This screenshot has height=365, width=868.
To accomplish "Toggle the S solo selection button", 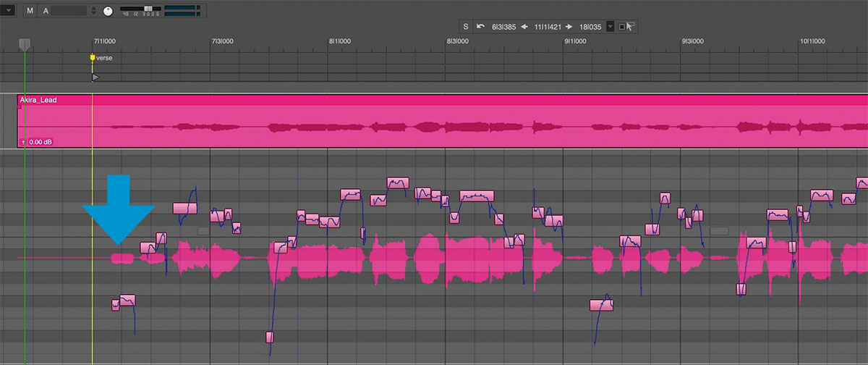I will 466,27.
